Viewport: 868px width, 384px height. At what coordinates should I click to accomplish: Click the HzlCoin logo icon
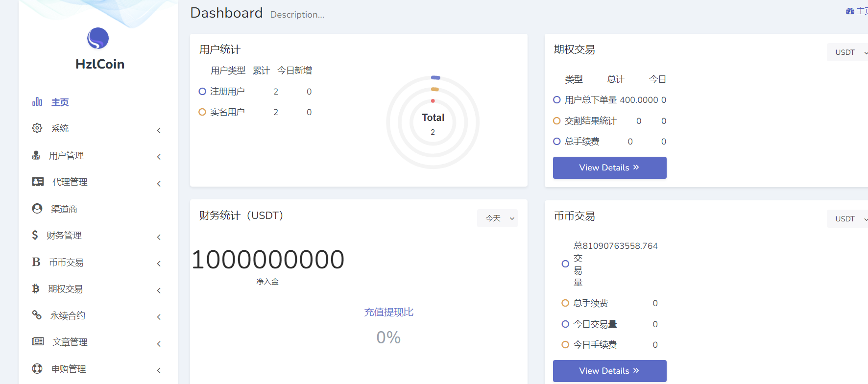point(98,38)
